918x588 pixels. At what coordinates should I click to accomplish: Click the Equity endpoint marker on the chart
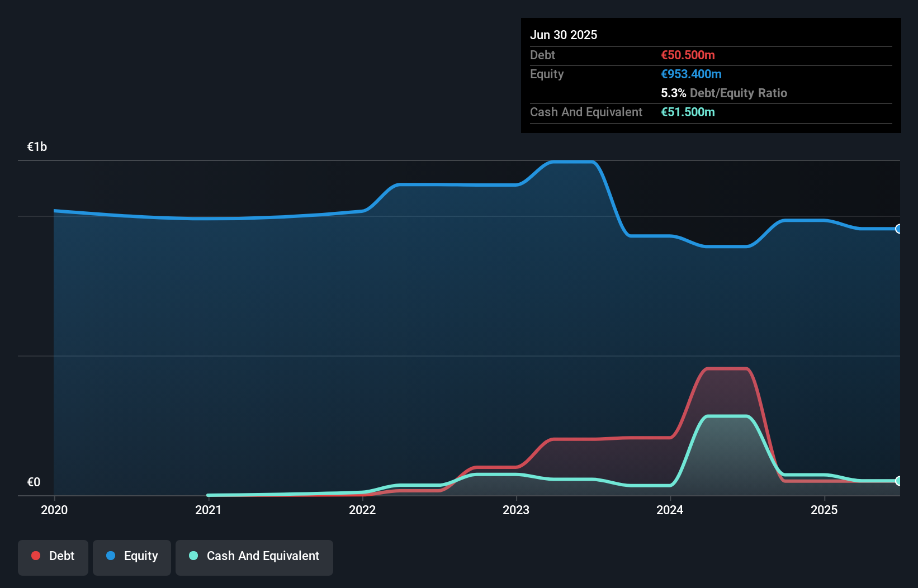[x=899, y=229]
